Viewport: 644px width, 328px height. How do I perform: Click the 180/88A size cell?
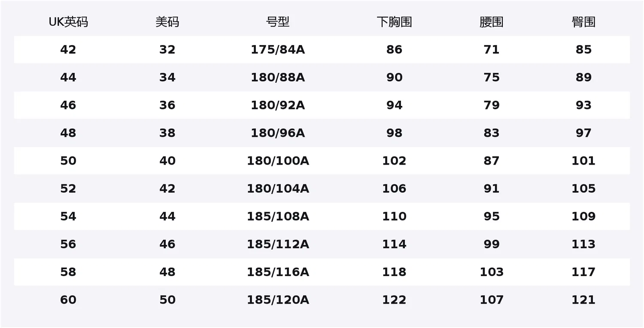[278, 78]
